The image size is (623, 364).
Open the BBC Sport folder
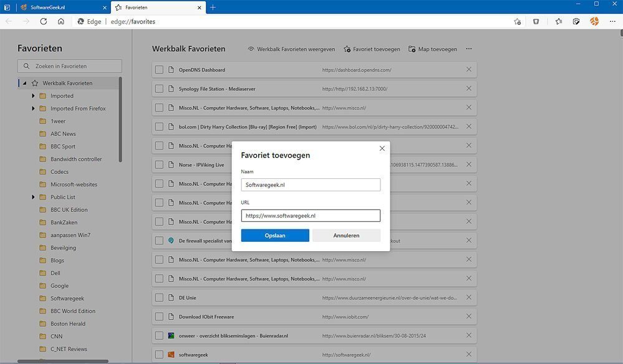(63, 146)
